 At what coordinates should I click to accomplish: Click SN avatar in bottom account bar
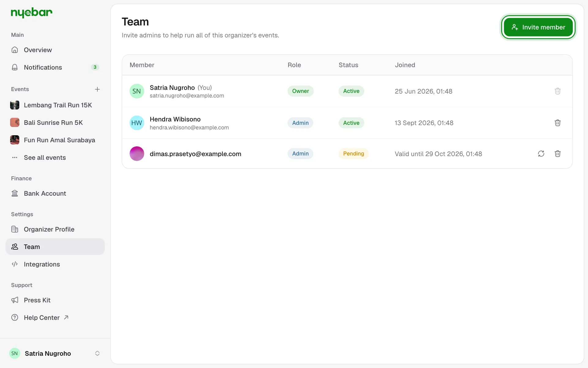pyautogui.click(x=15, y=353)
